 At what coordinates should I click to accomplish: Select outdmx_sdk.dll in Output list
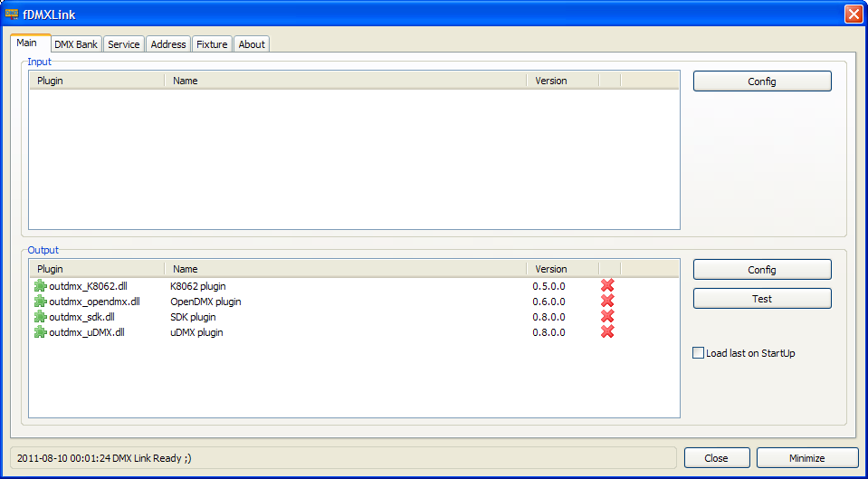coord(82,317)
